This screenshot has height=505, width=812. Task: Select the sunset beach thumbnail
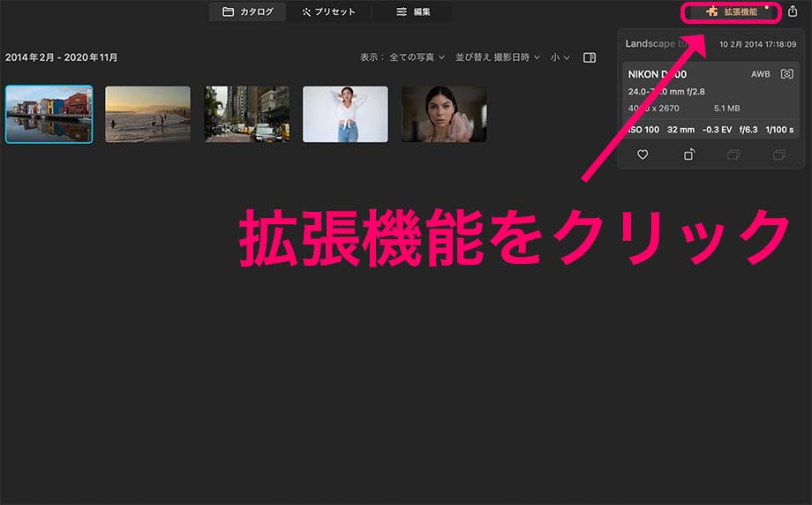(x=147, y=114)
